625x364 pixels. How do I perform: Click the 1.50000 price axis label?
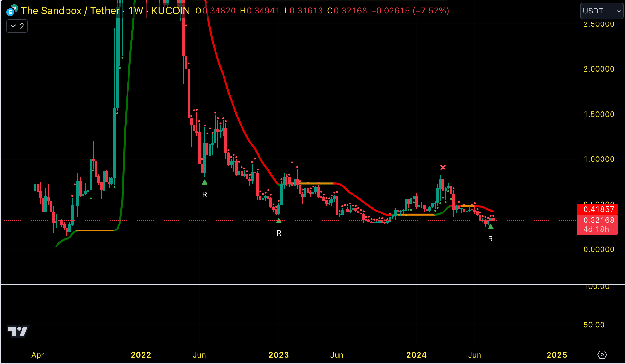coord(599,114)
